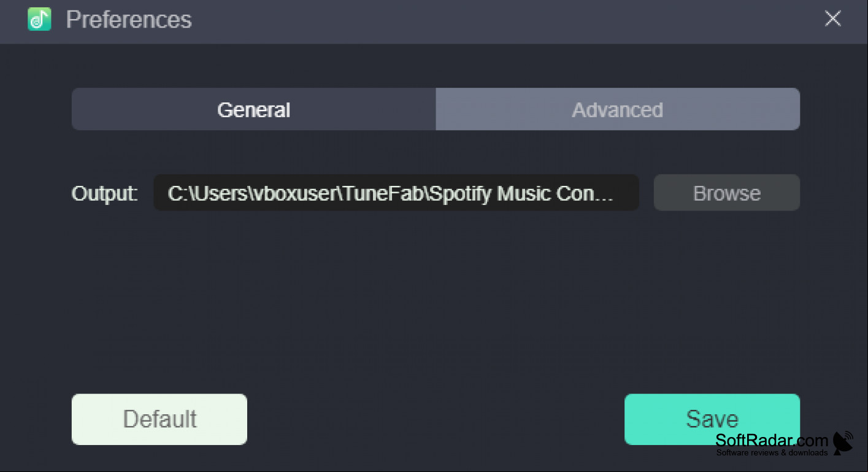Click the SoftRadar.com watermark text
The image size is (868, 472).
tap(772, 440)
